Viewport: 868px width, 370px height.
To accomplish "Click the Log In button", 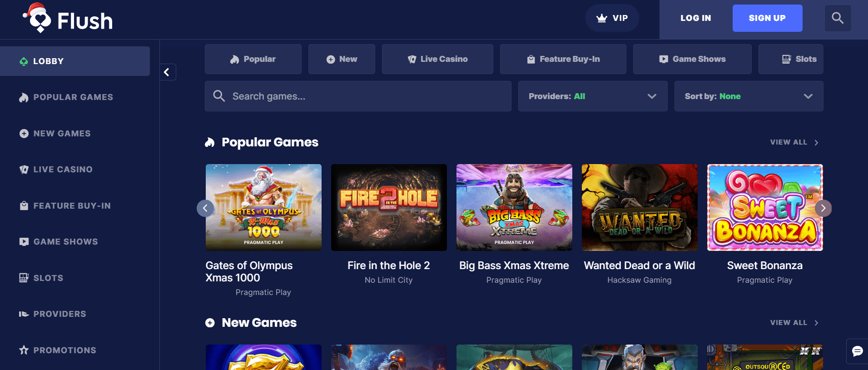I will coord(695,18).
